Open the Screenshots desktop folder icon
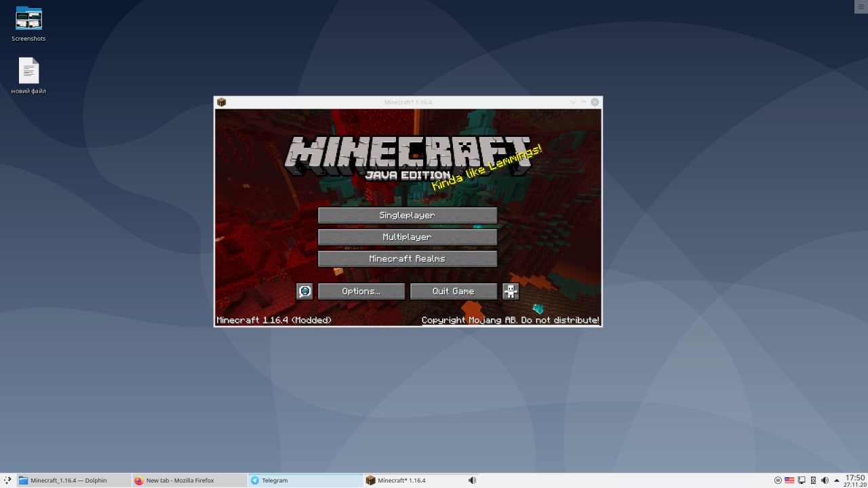868x488 pixels. pyautogui.click(x=28, y=24)
